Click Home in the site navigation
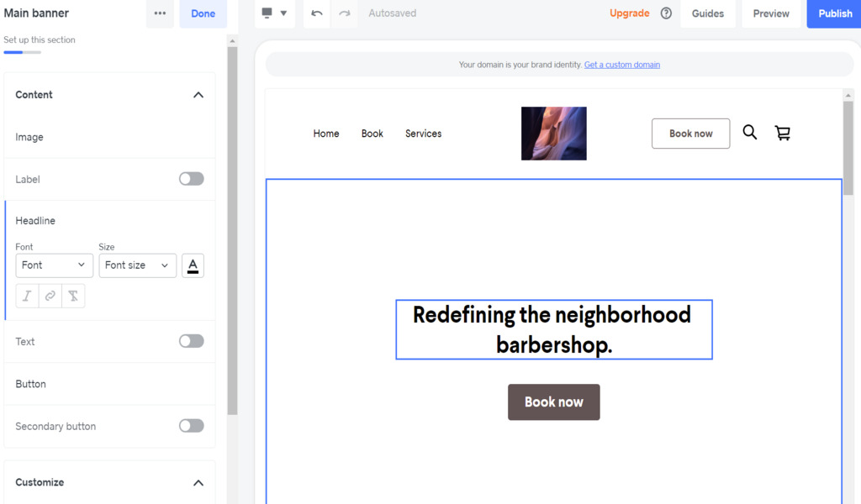861x504 pixels. (x=326, y=134)
